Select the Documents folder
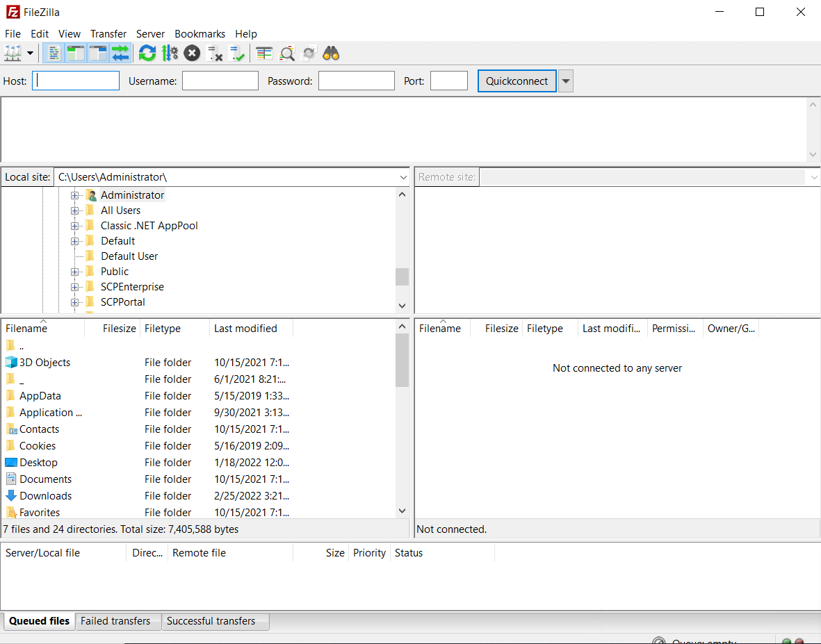The width and height of the screenshot is (821, 644). pyautogui.click(x=46, y=480)
